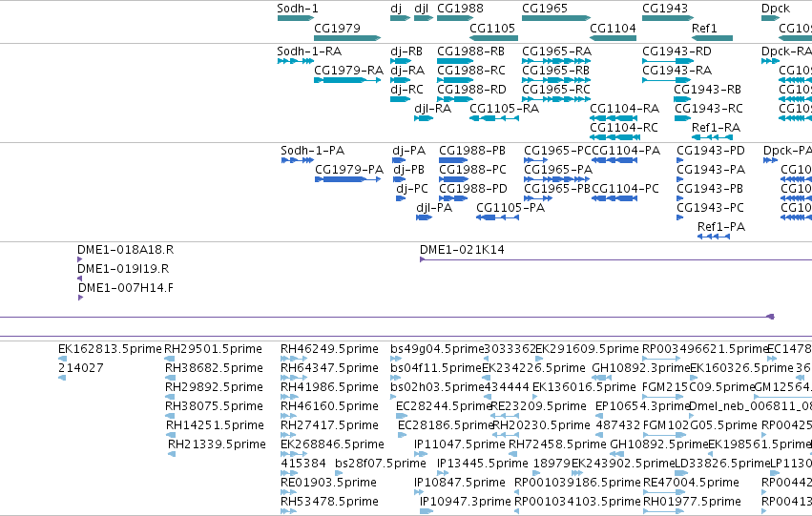Open the CG1104-RC transcript

614,137
